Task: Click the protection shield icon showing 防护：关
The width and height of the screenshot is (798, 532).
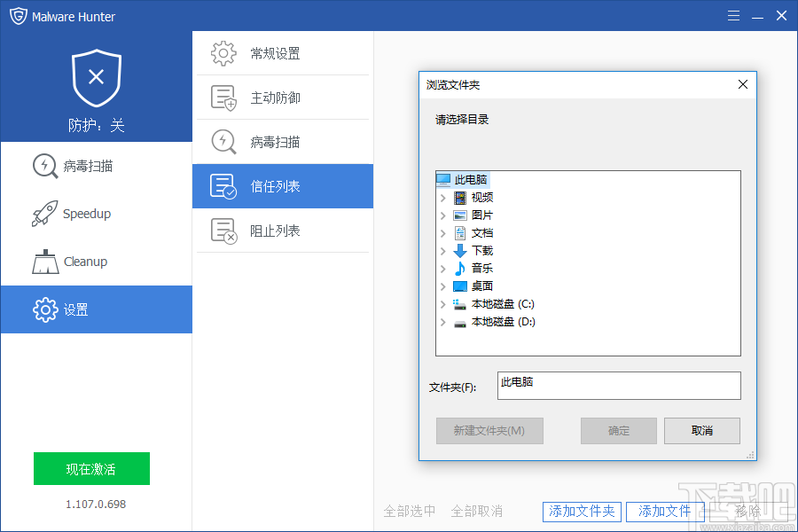Action: 96,78
